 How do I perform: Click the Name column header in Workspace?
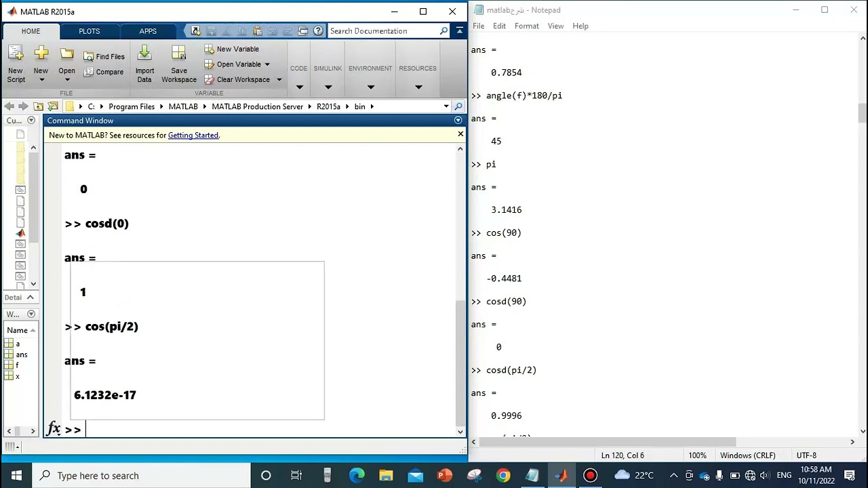(18, 330)
